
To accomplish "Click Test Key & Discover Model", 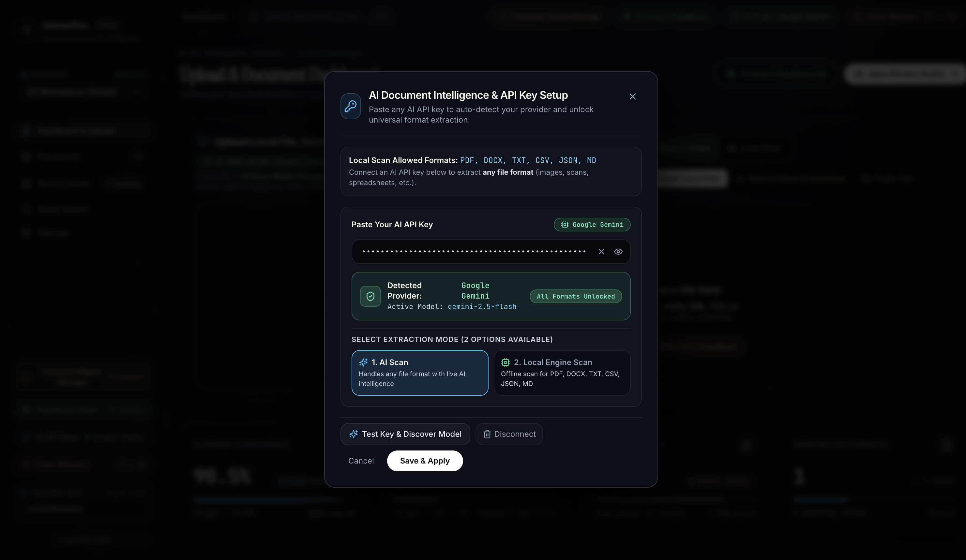I will (405, 434).
